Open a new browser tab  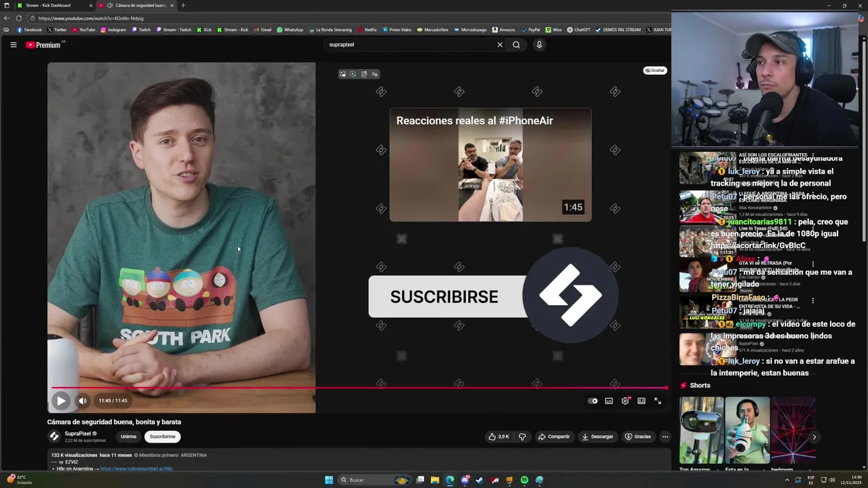click(x=183, y=5)
